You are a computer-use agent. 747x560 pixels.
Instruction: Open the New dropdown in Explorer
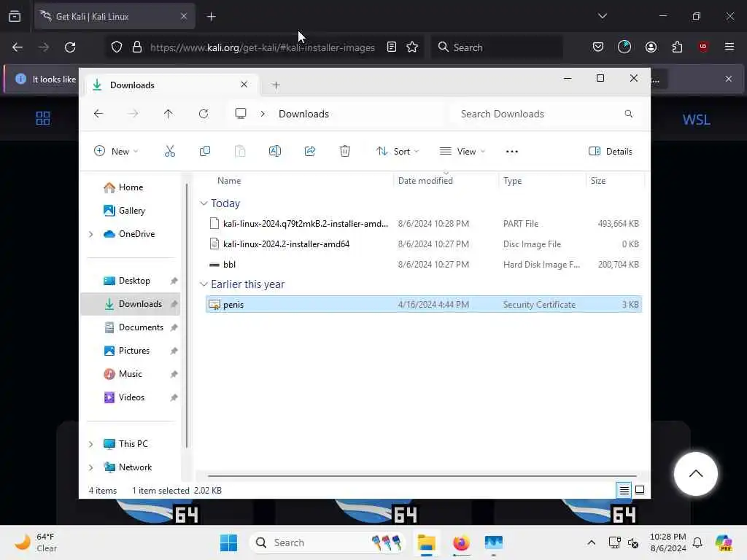[x=116, y=152]
